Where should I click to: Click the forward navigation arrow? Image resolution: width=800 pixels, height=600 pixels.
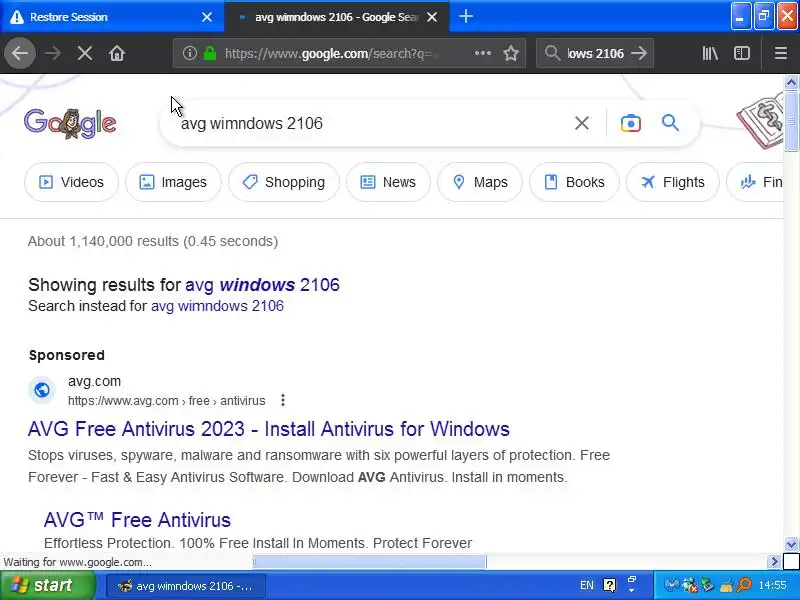(53, 53)
